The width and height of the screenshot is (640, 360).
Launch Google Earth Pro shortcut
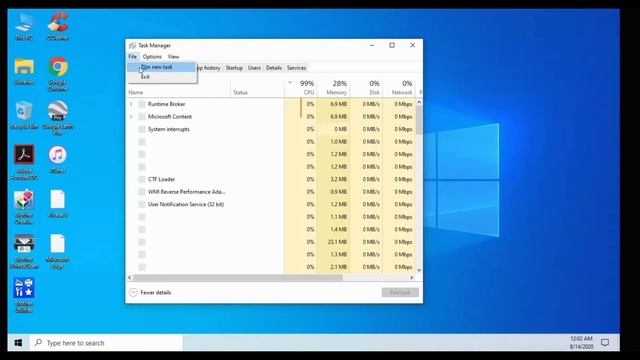[x=58, y=118]
